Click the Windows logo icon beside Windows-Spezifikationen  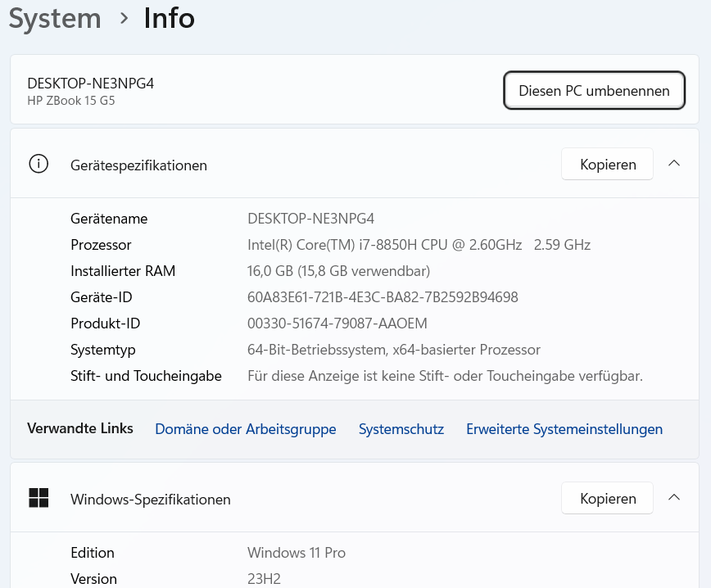[38, 498]
